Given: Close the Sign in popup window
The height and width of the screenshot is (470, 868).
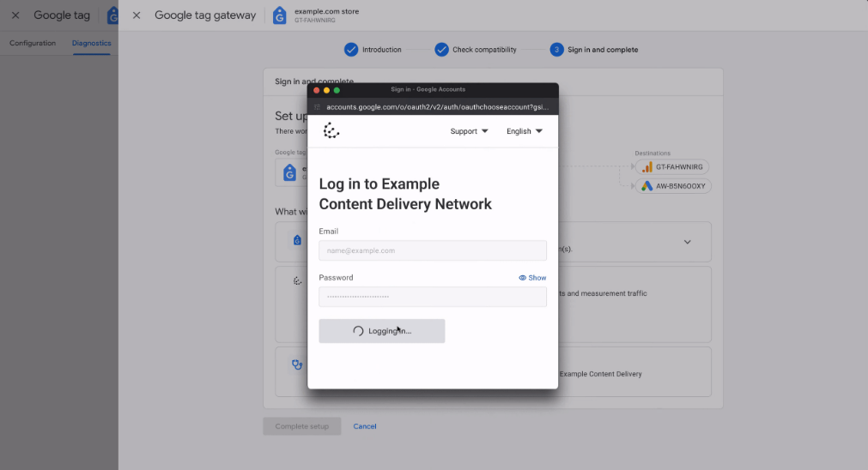Looking at the screenshot, I should 317,90.
